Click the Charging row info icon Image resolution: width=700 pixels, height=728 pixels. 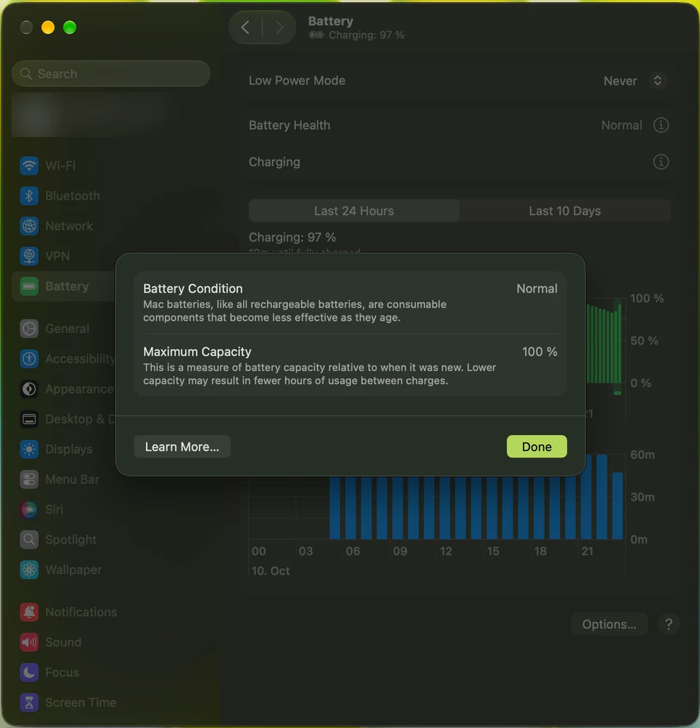(661, 162)
